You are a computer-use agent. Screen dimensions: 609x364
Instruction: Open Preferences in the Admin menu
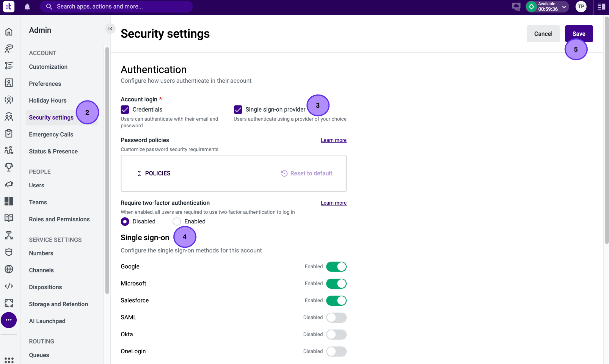pos(45,84)
